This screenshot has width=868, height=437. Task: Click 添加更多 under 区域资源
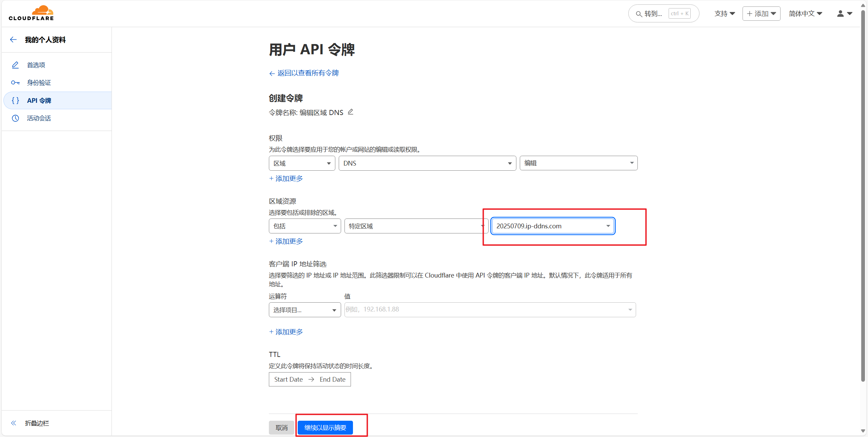(286, 241)
